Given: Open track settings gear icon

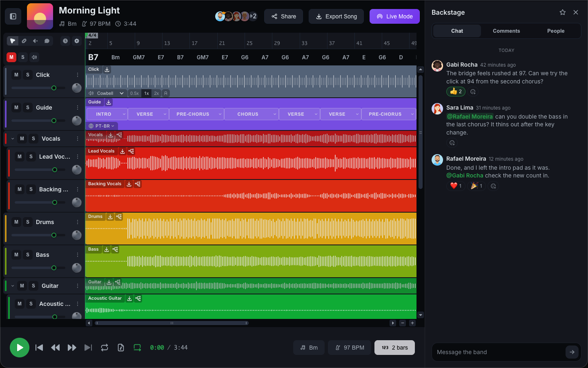Looking at the screenshot, I should (x=77, y=41).
